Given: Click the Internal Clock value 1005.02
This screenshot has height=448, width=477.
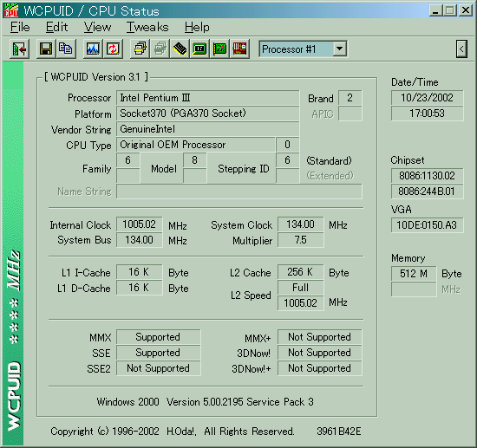Looking at the screenshot, I should 139,224.
